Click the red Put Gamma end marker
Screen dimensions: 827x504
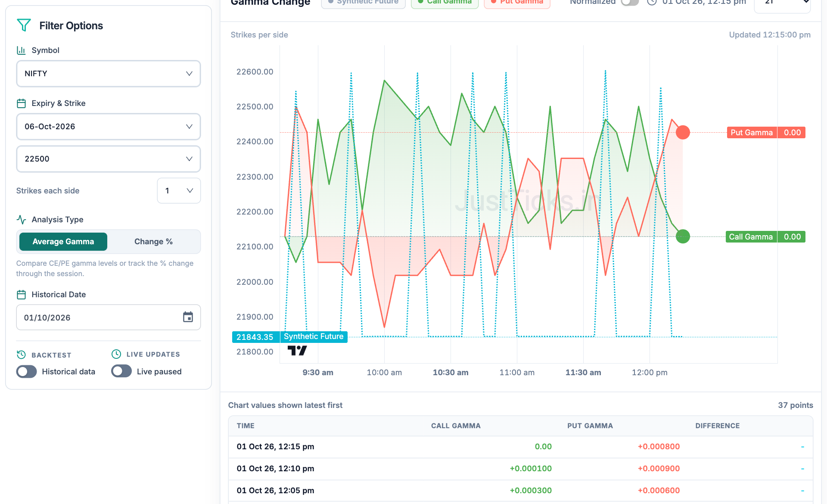click(683, 132)
